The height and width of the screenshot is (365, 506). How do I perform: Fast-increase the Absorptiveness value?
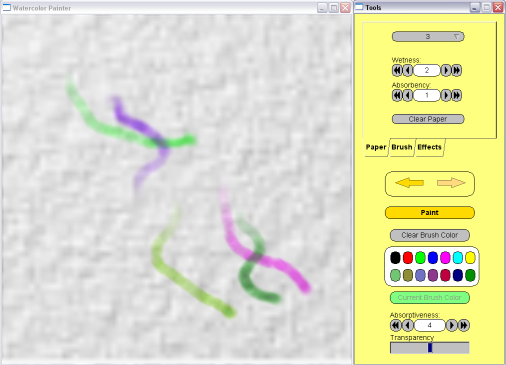coord(464,325)
